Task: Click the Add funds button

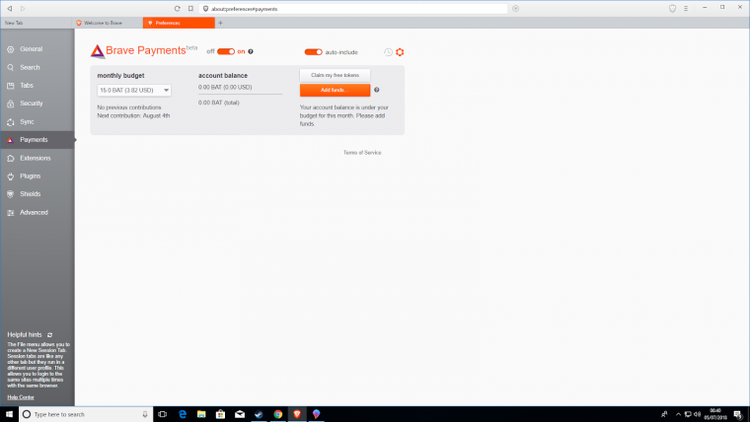Action: tap(334, 90)
